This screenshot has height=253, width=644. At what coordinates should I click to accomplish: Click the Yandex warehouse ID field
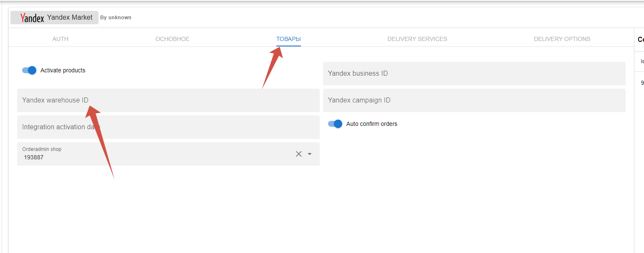point(168,100)
